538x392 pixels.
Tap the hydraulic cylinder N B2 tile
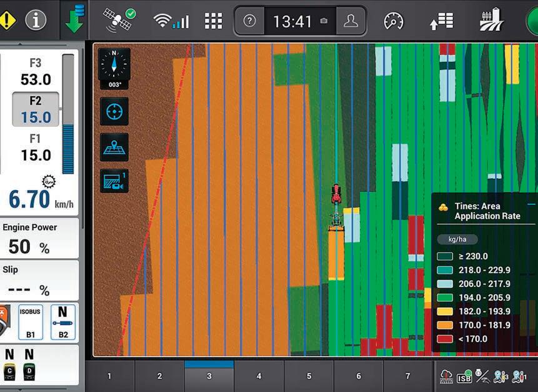pos(62,322)
